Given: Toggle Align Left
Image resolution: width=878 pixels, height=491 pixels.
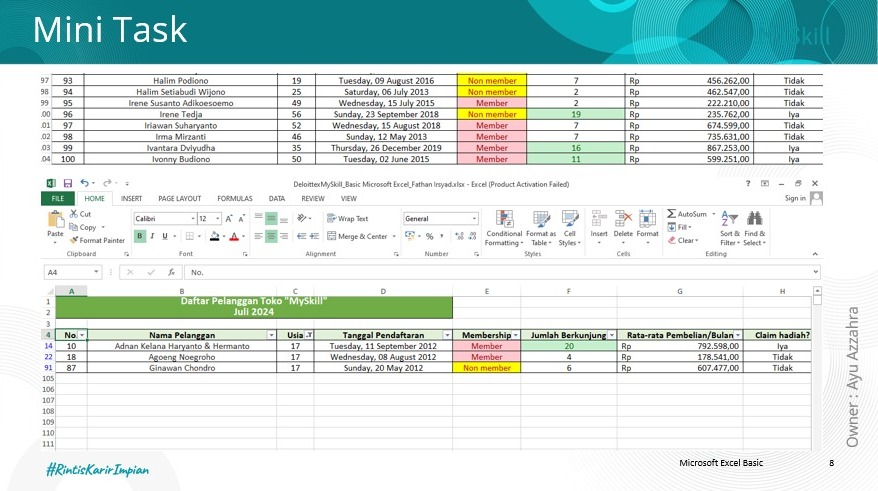Looking at the screenshot, I should pos(258,236).
